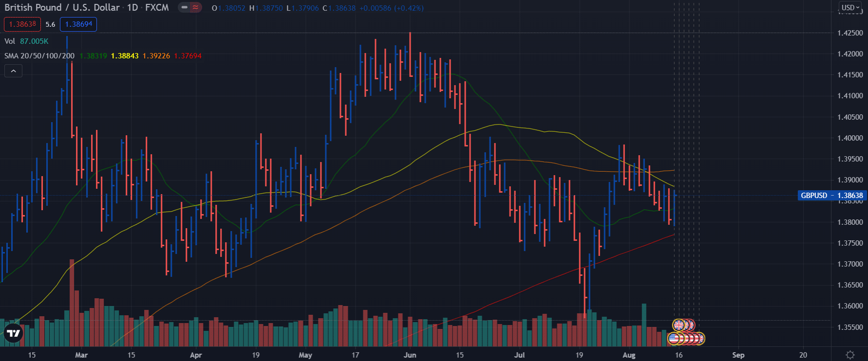
Task: Select the SMA 20/50/100/200 indicator legend
Action: tap(39, 56)
